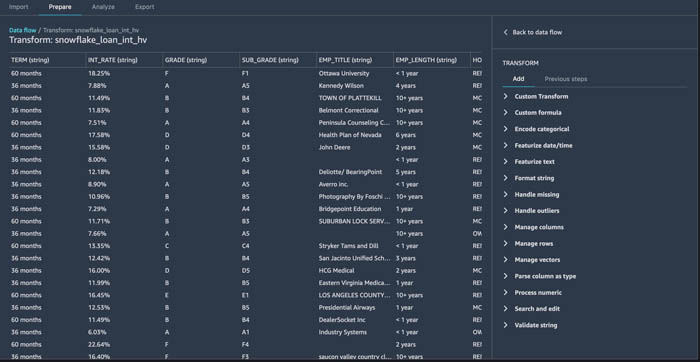
Task: Click the F4 sub grade cell
Action: pos(245,345)
